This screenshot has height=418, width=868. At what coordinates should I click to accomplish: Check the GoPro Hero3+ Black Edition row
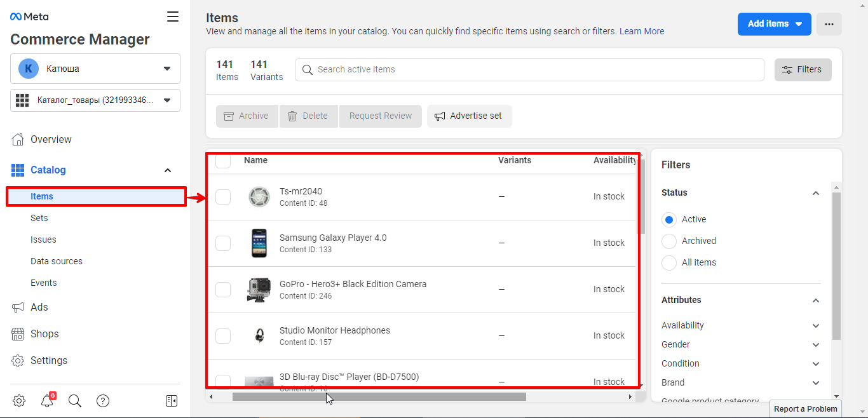click(x=223, y=290)
